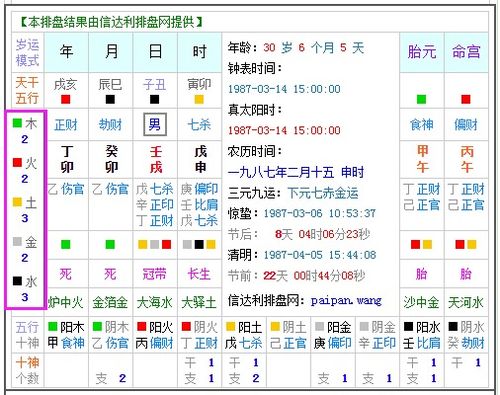
Task: Click 七杀 label above the 戊申 pillar
Action: click(199, 125)
